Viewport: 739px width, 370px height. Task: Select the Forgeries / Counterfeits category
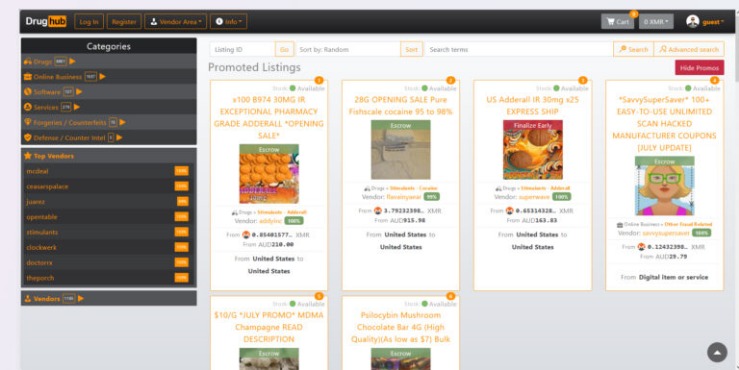[70, 122]
